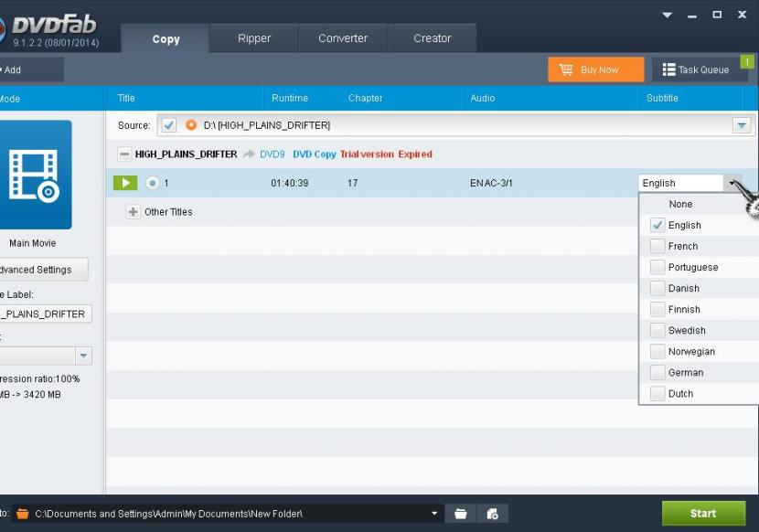759x532 pixels.
Task: Open the Converter tab
Action: [343, 38]
